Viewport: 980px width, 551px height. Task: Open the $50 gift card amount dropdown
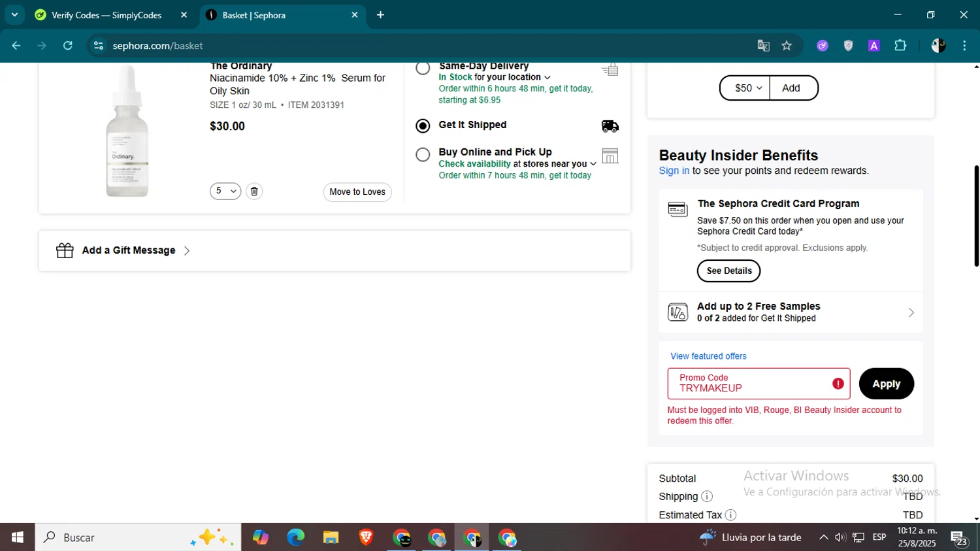click(x=745, y=88)
